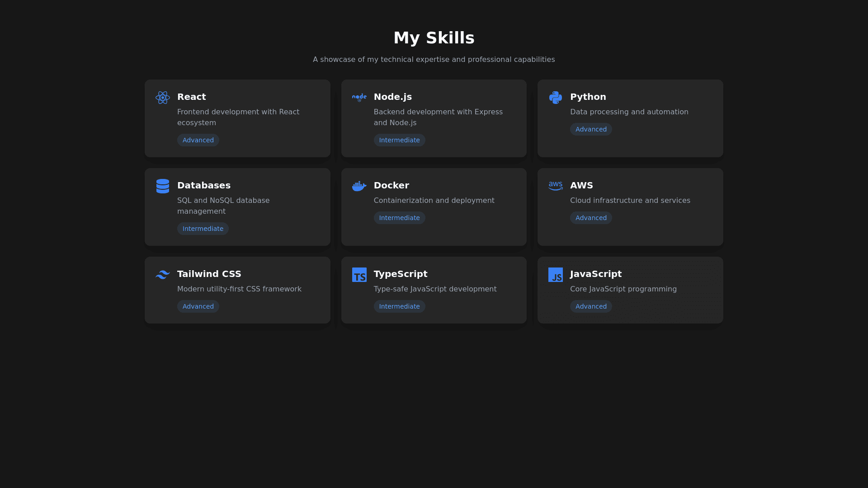Image resolution: width=868 pixels, height=488 pixels.
Task: Click the Intermediate badge on Docker card
Action: click(x=399, y=218)
